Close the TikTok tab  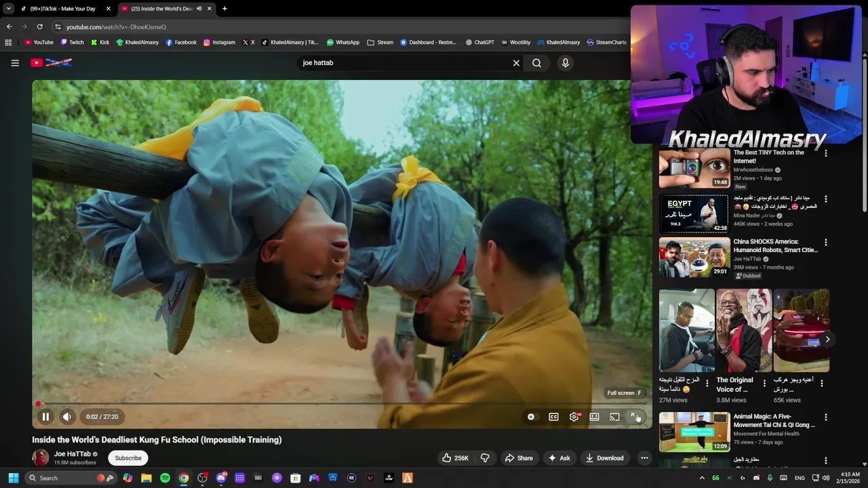[108, 9]
